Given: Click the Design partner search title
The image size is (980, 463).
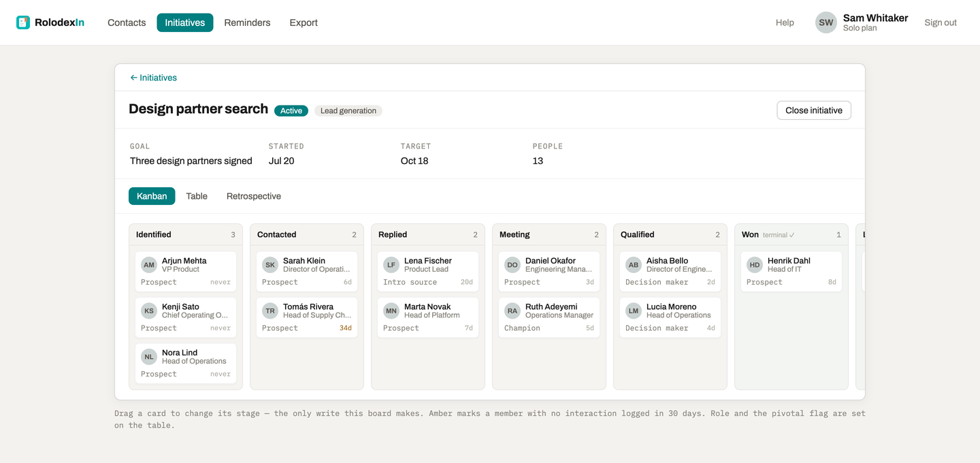Looking at the screenshot, I should (x=199, y=109).
